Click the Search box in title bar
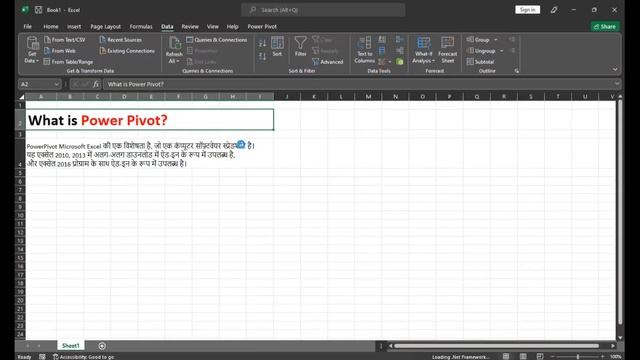This screenshot has width=640, height=360. 323,10
